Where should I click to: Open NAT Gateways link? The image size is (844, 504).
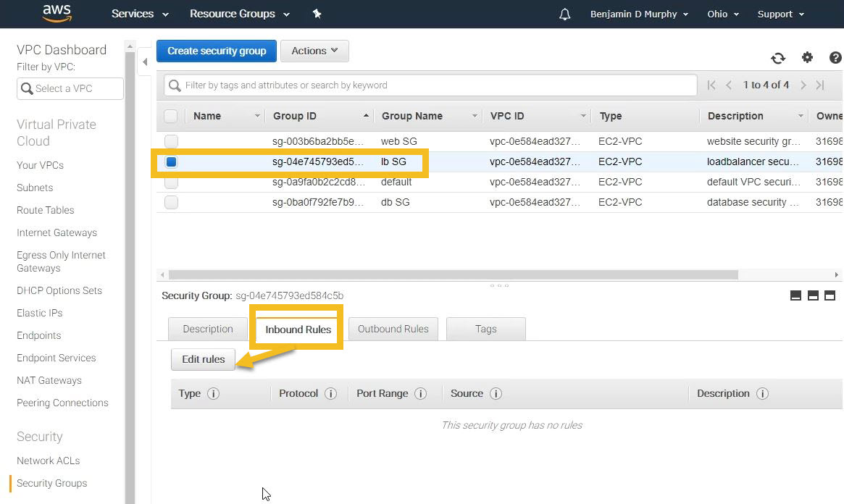49,381
